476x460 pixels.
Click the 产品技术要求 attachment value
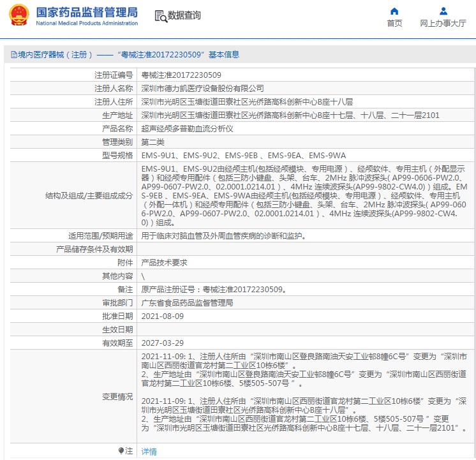[164, 262]
